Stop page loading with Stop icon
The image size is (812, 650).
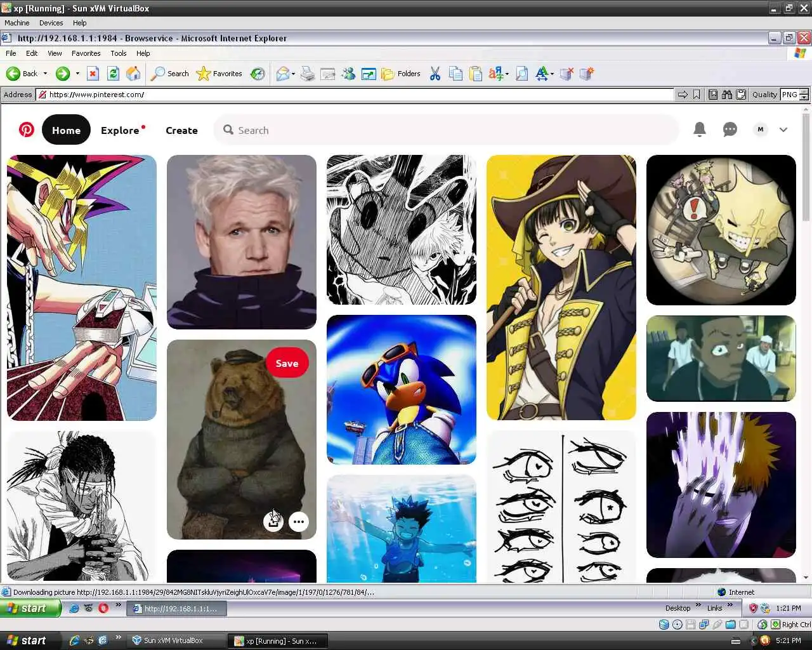tap(93, 74)
